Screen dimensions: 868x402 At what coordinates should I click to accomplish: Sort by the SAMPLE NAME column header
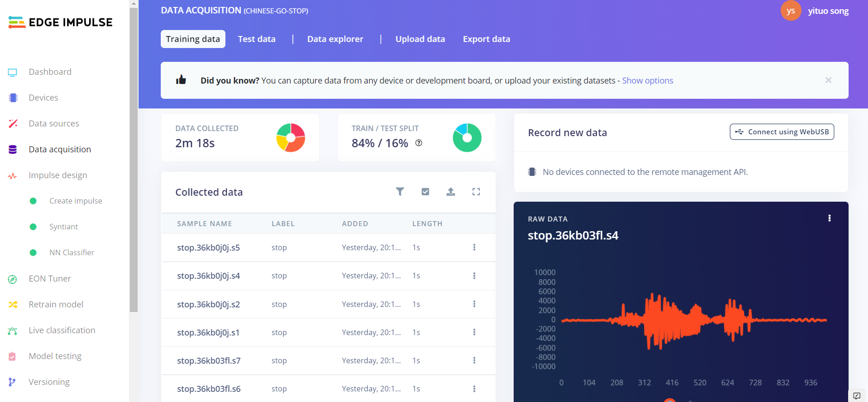[204, 224]
